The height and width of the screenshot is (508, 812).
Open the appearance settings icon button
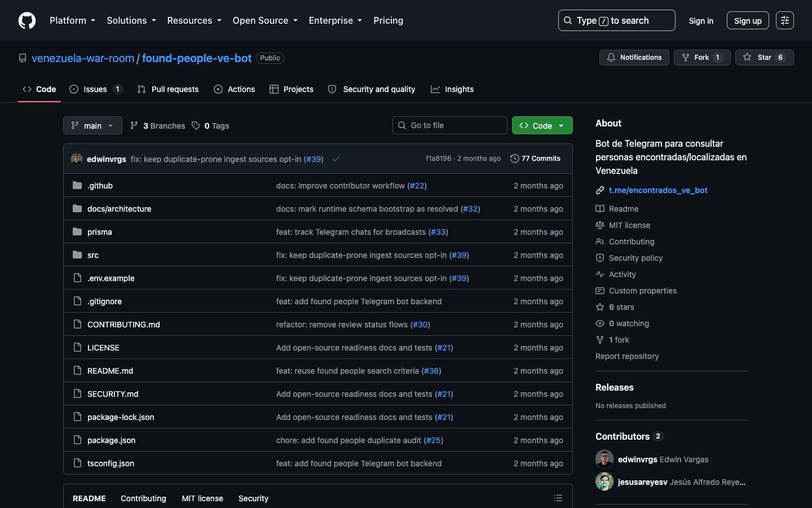(x=784, y=20)
